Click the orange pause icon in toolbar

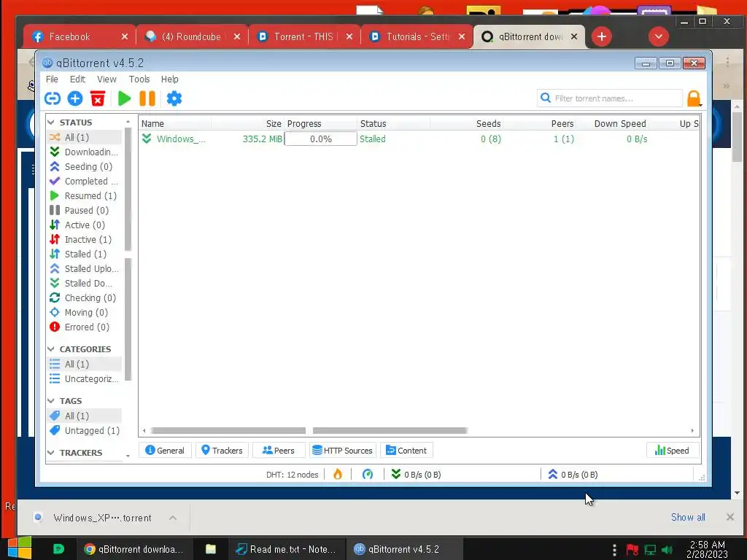pyautogui.click(x=147, y=98)
